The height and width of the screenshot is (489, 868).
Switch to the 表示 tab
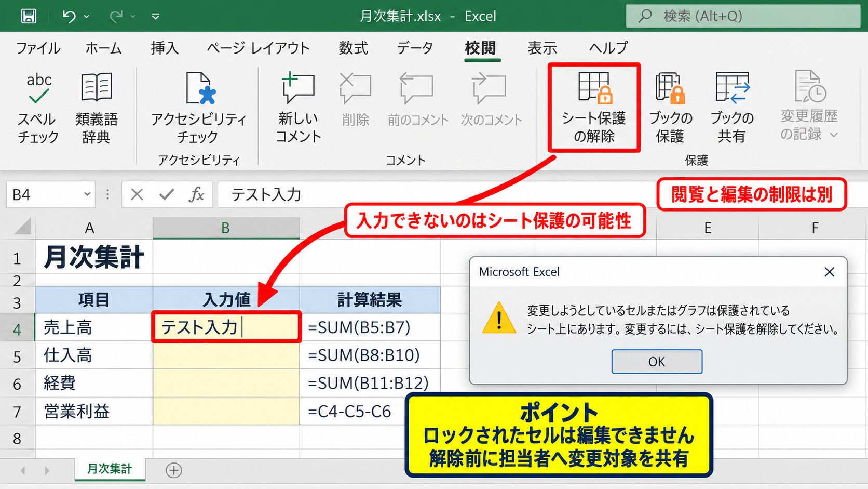pyautogui.click(x=542, y=48)
